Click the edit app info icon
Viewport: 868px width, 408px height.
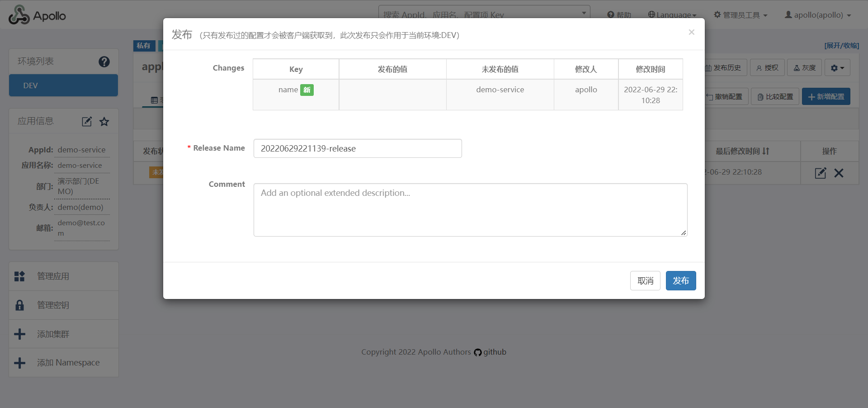[87, 122]
